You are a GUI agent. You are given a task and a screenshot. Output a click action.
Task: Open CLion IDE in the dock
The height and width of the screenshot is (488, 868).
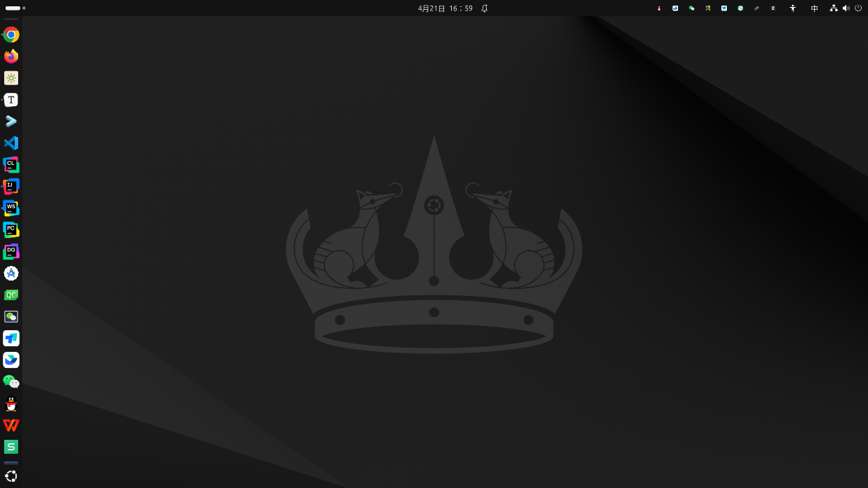(11, 165)
